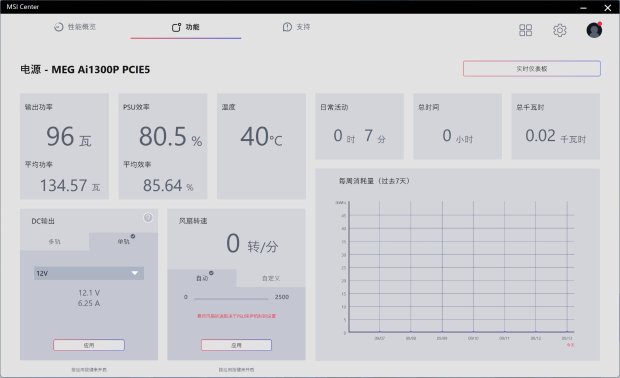
Task: Click the 6.25 A current reading
Action: [x=89, y=303]
